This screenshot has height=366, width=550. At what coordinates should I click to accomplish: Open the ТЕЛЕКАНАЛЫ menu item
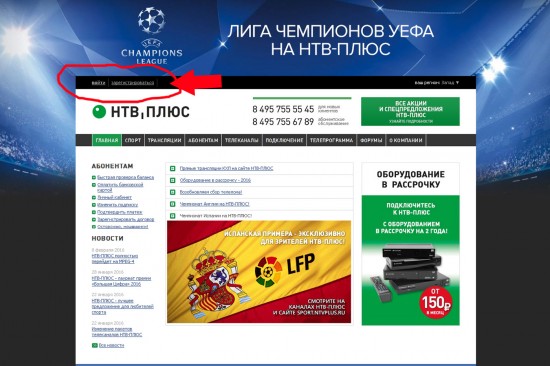242,140
